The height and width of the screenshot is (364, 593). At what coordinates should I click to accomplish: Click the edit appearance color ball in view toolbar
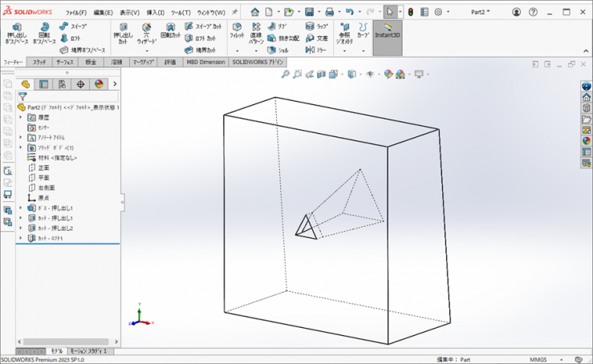click(388, 75)
